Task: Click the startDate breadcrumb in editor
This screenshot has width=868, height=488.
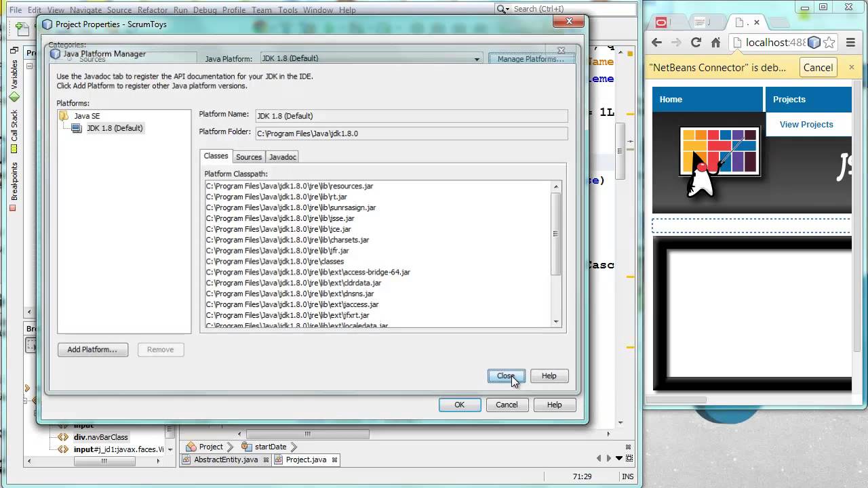Action: tap(270, 447)
